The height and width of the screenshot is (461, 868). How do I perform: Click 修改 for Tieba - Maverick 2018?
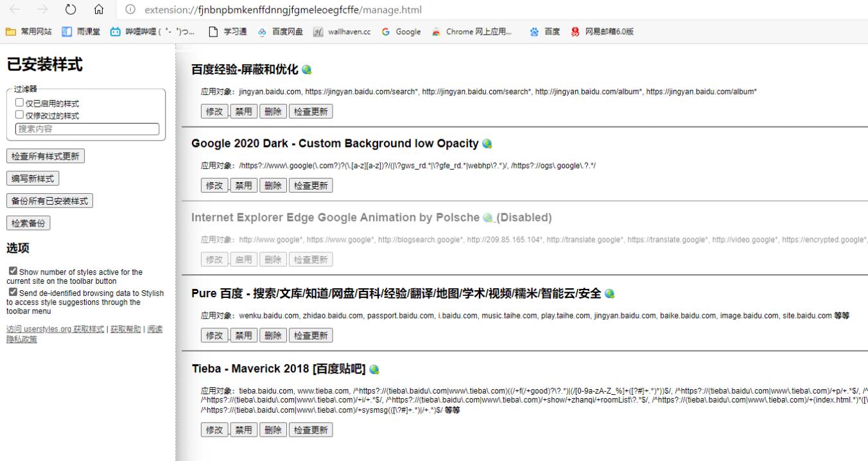[x=214, y=430]
